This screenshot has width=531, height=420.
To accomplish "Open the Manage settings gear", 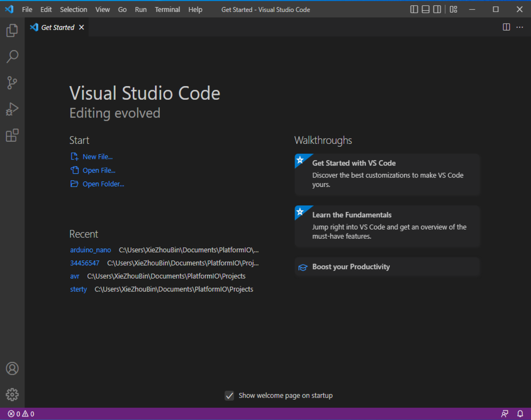I will pyautogui.click(x=12, y=394).
